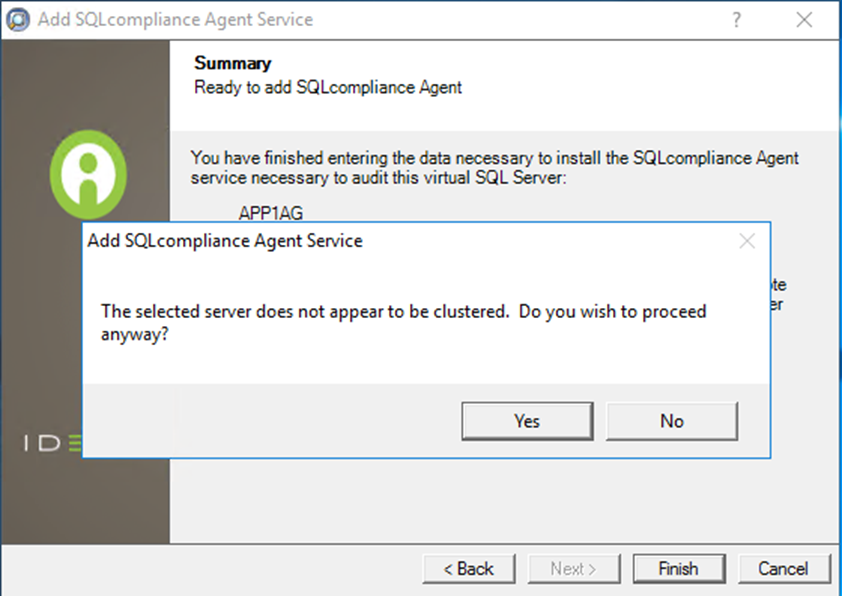
Task: Click the 'Ready to add SQLcompliance Agent' subtitle
Action: [328, 87]
